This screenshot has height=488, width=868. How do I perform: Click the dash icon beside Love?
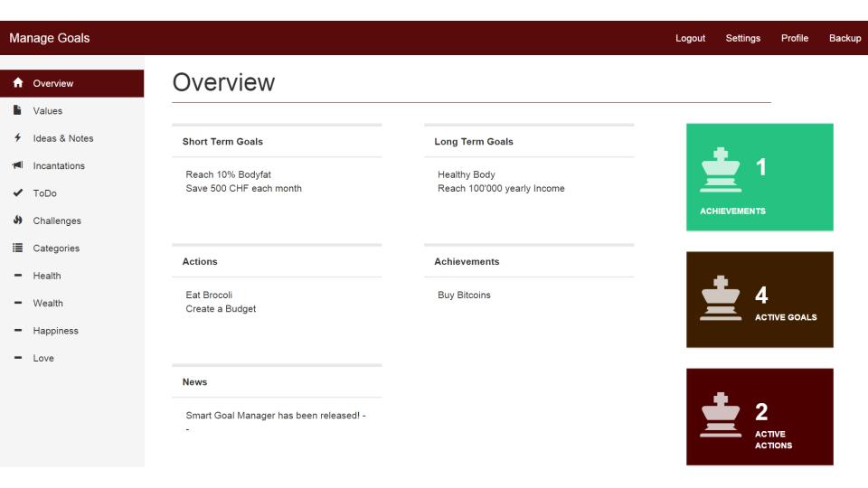click(x=18, y=358)
